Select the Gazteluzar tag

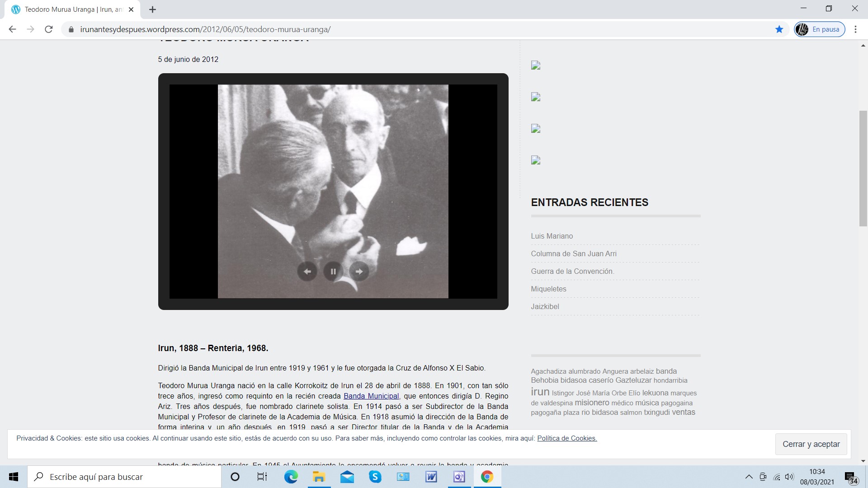coord(633,380)
